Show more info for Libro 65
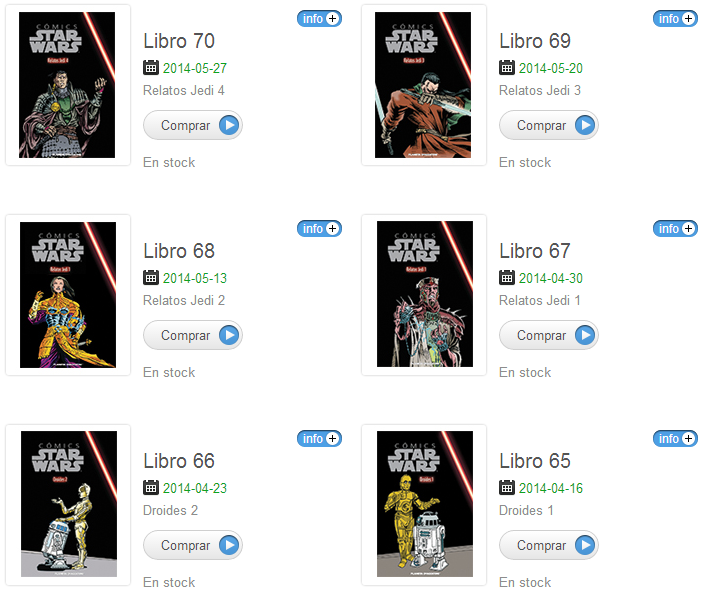 tap(675, 438)
